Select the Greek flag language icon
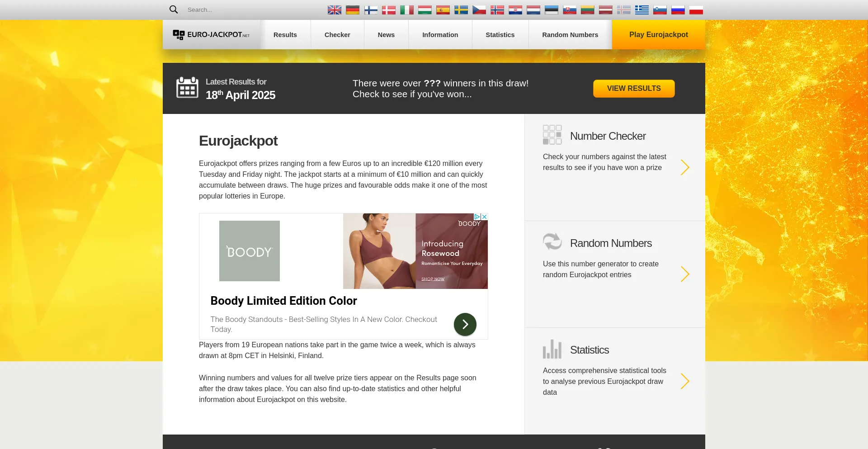The height and width of the screenshot is (449, 868). (642, 9)
